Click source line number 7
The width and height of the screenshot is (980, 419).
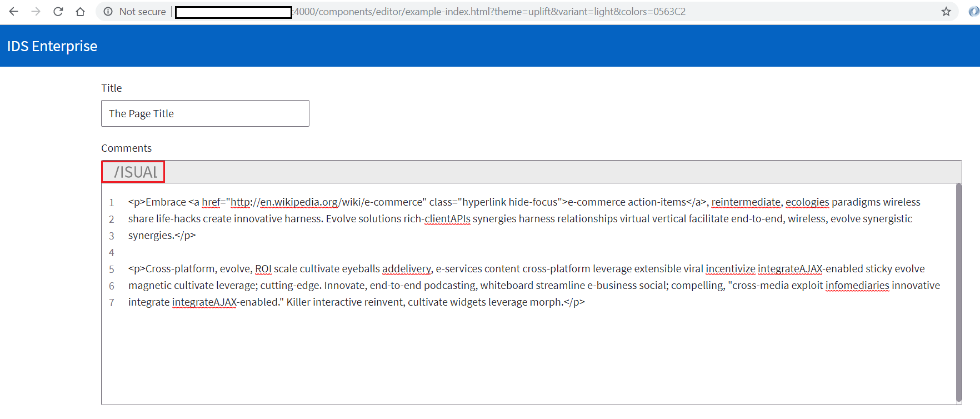point(112,302)
